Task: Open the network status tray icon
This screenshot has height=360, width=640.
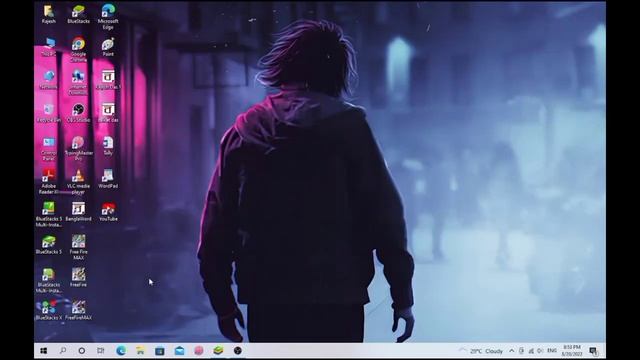Action: coord(531,351)
